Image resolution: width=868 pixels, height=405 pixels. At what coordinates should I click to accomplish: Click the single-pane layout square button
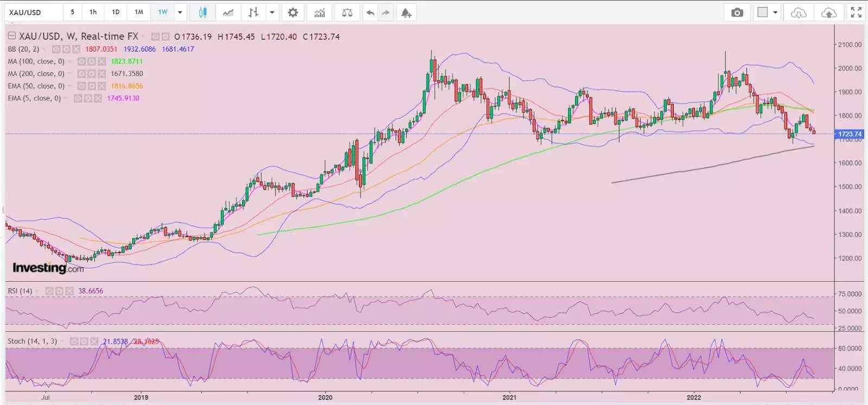[x=763, y=12]
